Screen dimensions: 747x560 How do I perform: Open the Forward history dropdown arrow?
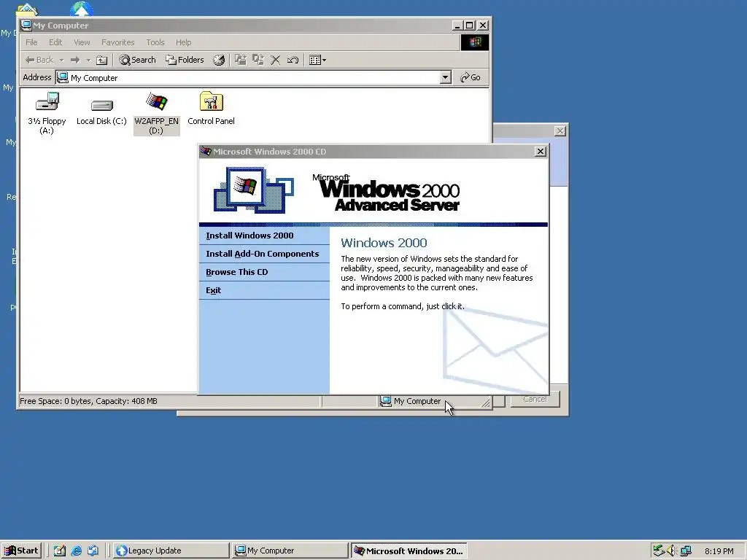coord(88,60)
